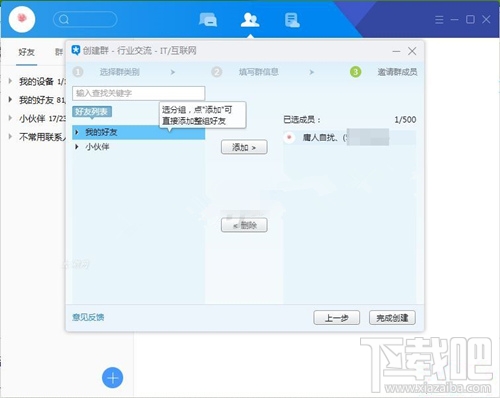Expand 我的好友 group in main window

click(10, 99)
